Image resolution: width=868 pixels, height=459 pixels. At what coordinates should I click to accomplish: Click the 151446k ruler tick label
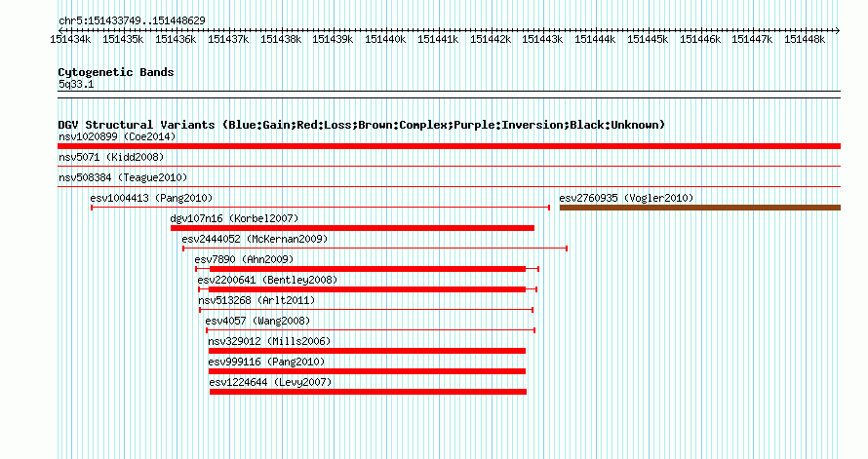pos(700,39)
